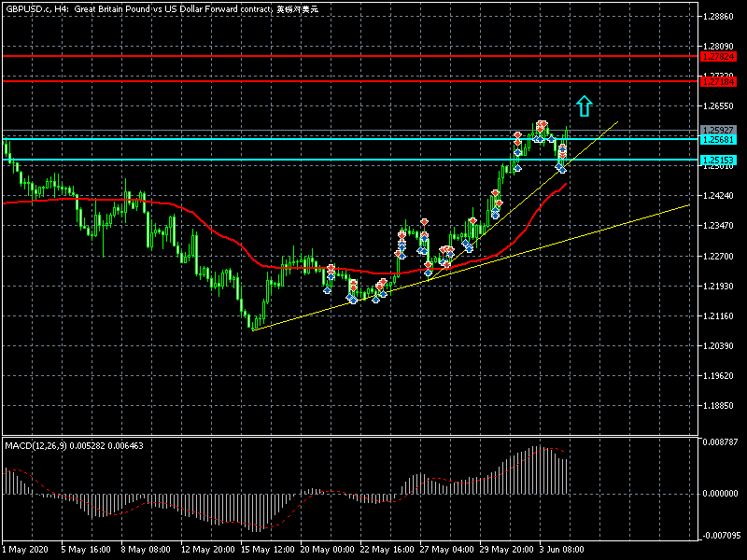Click the 1.21160 price scale label
The image size is (747, 560).
click(x=718, y=316)
